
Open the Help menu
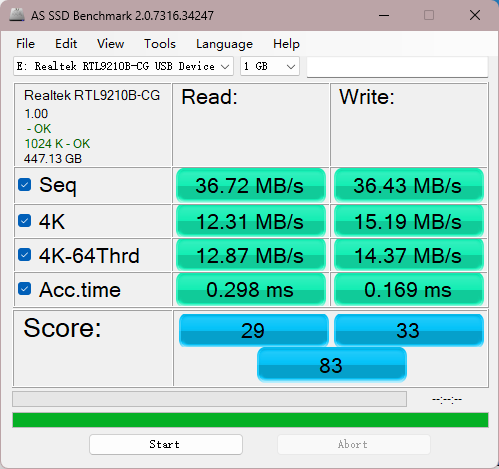coord(286,44)
